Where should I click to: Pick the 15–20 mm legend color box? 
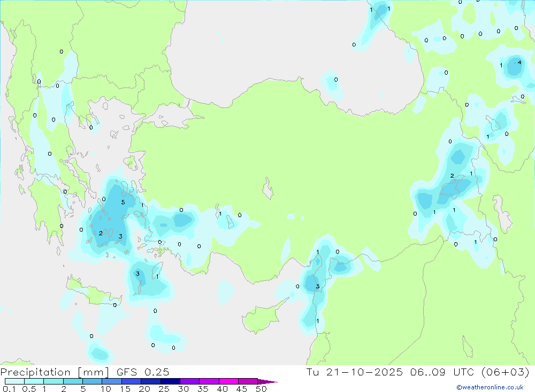(x=132, y=381)
